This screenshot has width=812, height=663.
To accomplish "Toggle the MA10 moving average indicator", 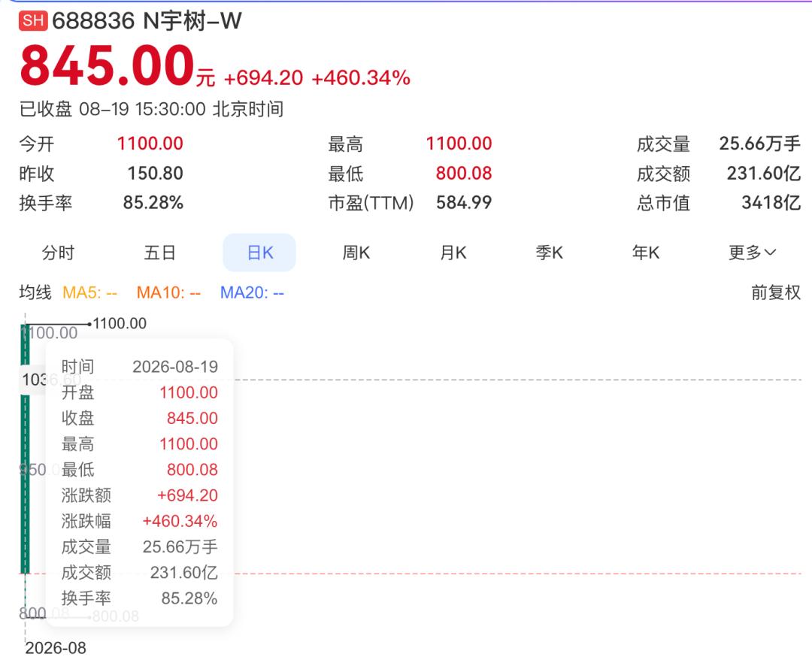I will point(168,293).
